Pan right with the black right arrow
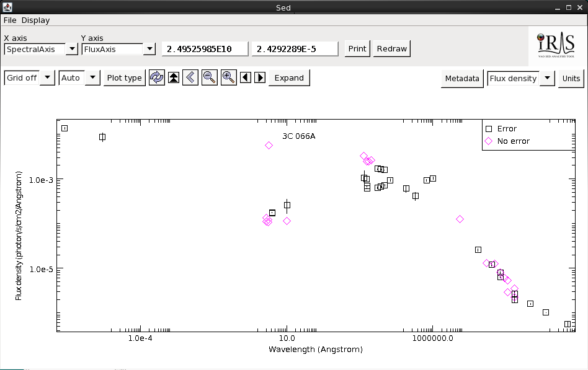The width and height of the screenshot is (588, 370). (x=261, y=77)
